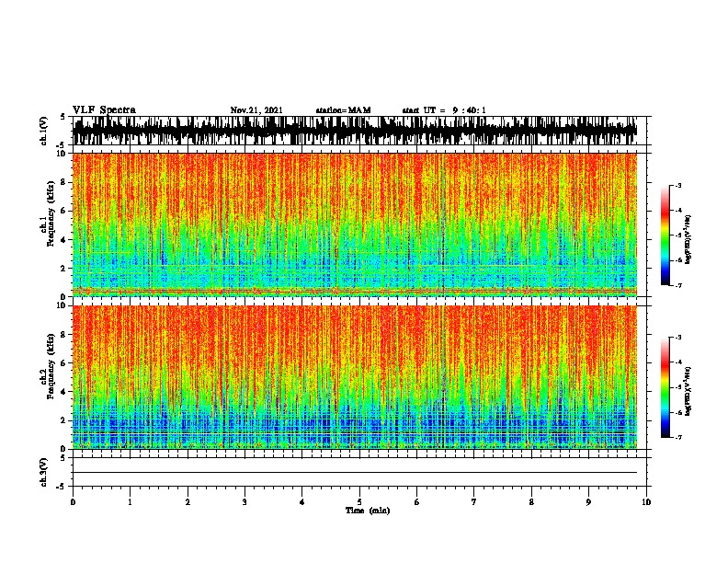Click the '0' tick on the time axis
Screen dimensions: 728x563
(73, 502)
